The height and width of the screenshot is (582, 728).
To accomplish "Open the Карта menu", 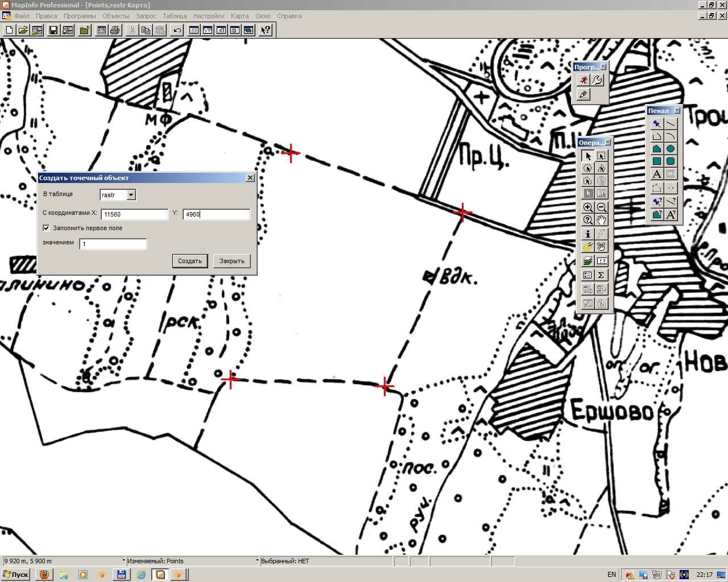I will 239,16.
